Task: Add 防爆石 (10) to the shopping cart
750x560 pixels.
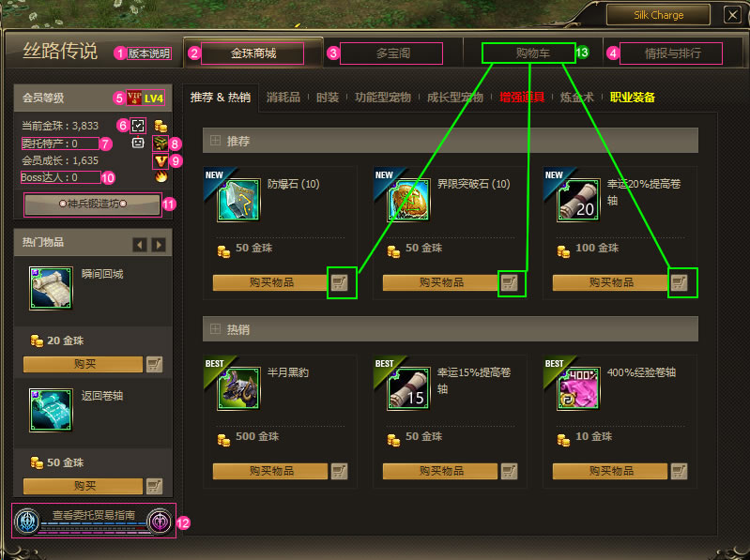Action: (x=339, y=282)
